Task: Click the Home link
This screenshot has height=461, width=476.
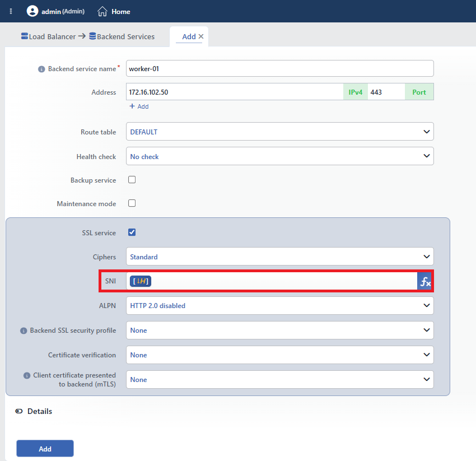Action: tap(121, 12)
